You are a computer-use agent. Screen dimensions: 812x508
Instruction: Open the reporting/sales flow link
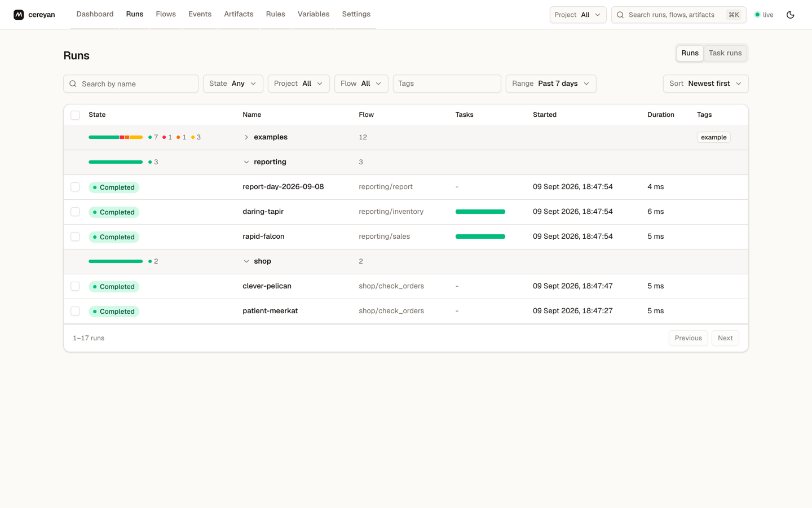384,237
